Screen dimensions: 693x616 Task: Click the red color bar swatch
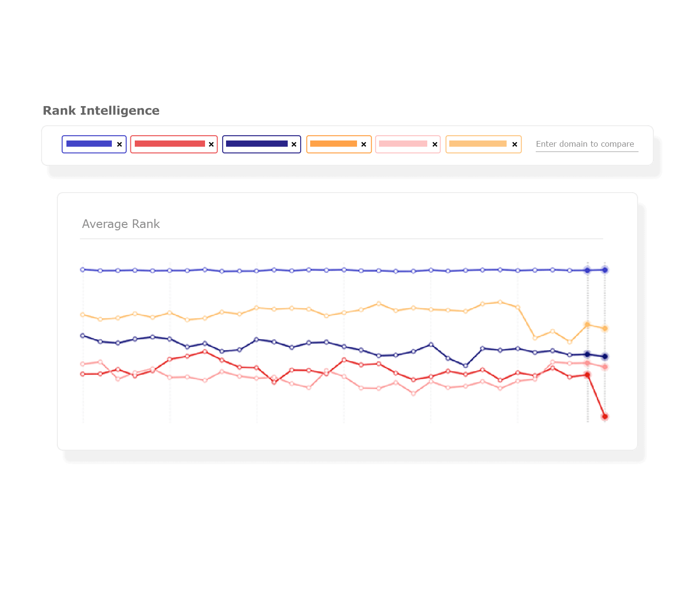tap(169, 143)
